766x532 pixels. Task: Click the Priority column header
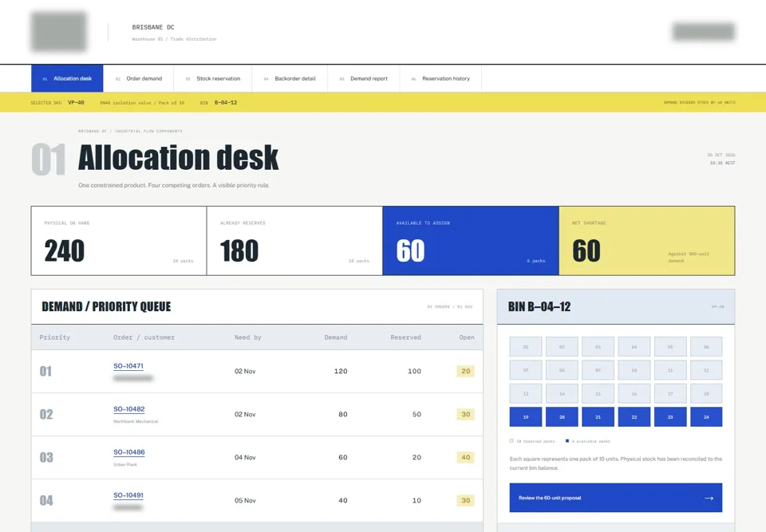(55, 337)
